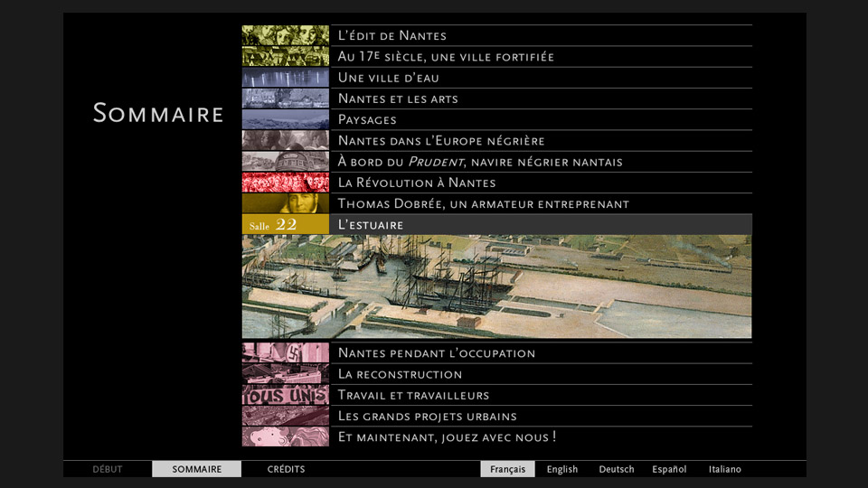This screenshot has width=868, height=488.
Task: Open "Nantes pendant l'occupation"
Action: [541, 353]
